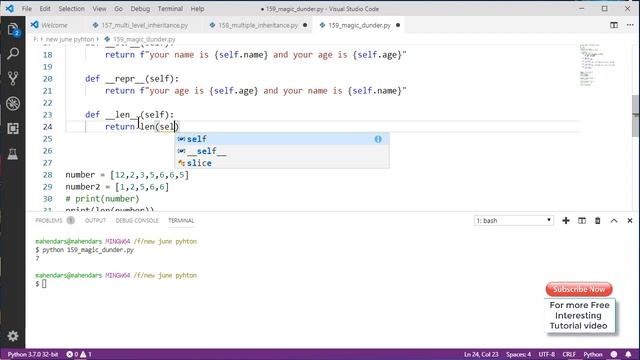Click 'def __repr__(self):' on line 20
The image size is (640, 360).
[132, 79]
